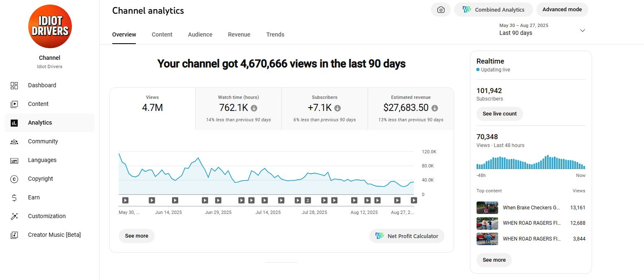Viewport: 644px width, 280px height.
Task: Click the Advanced mode button
Action: coord(562,10)
